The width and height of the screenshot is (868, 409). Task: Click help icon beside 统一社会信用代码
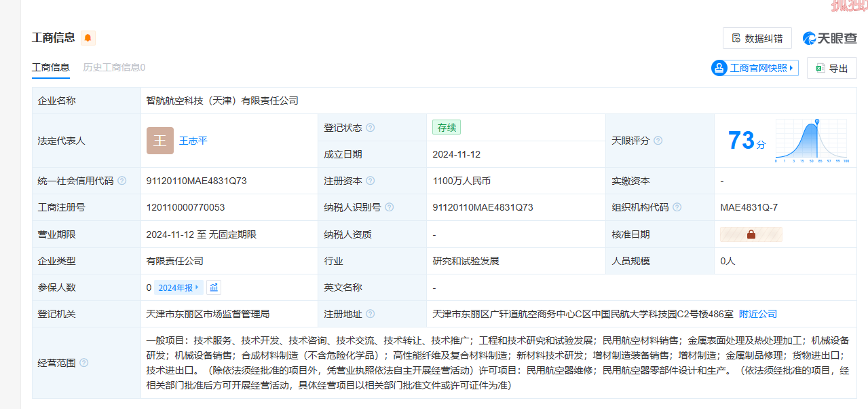pos(122,181)
